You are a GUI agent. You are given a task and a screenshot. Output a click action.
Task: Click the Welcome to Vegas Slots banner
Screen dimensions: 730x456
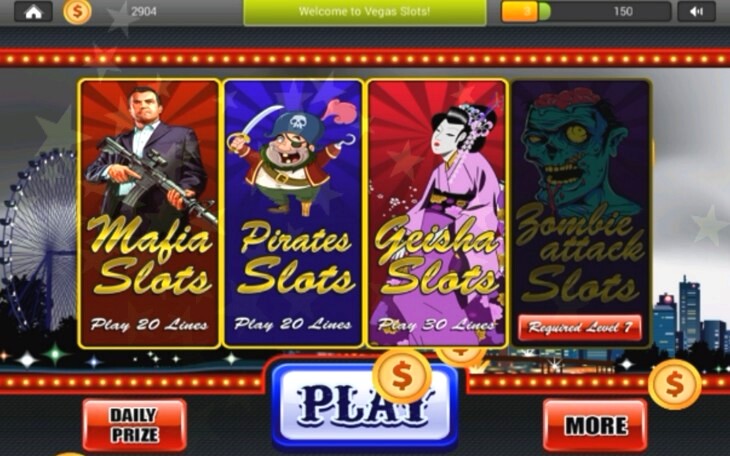[x=365, y=12]
